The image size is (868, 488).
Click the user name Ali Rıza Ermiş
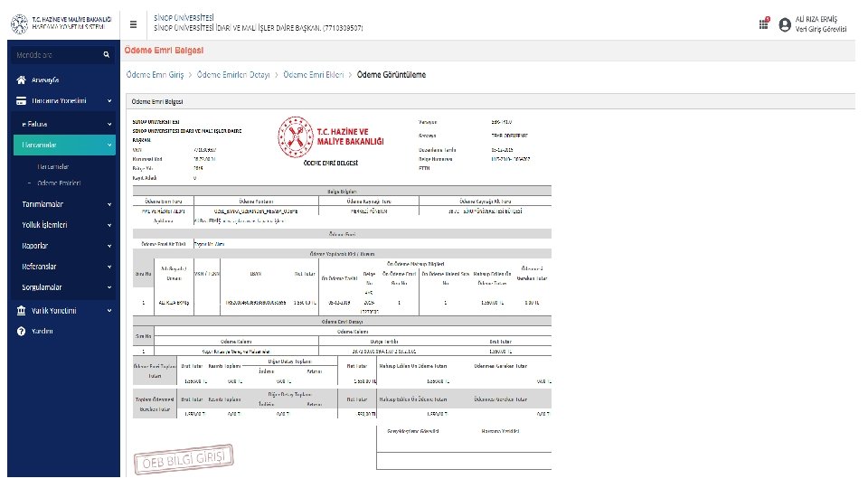(x=816, y=19)
